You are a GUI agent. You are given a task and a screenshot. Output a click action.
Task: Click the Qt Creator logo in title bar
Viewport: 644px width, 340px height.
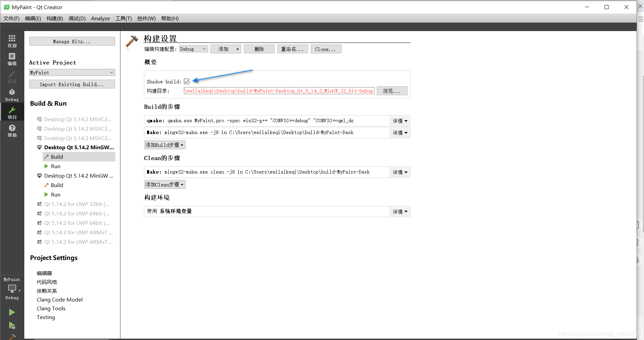[x=6, y=7]
